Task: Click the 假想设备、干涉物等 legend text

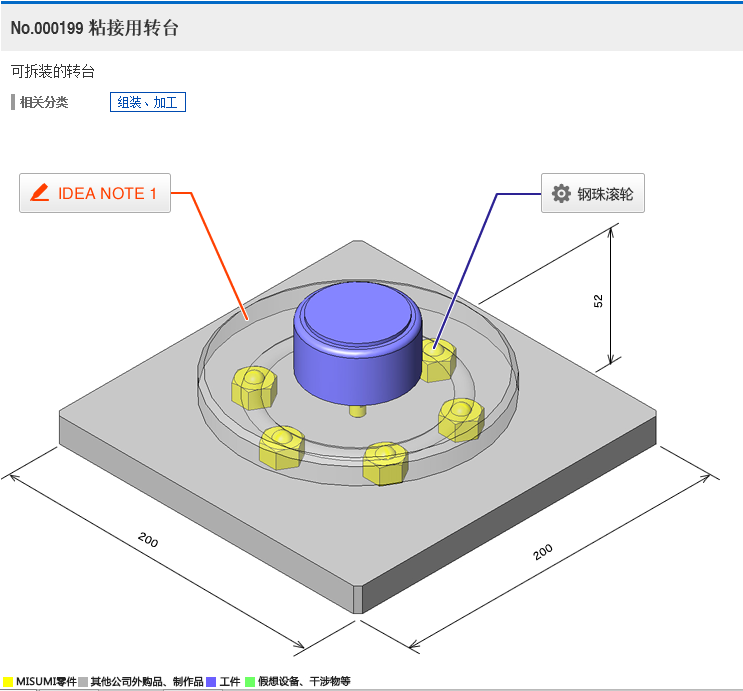Action: [304, 682]
